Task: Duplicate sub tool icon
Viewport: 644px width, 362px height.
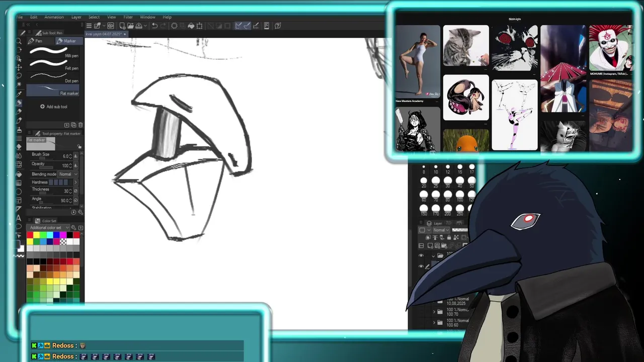Action: (73, 125)
